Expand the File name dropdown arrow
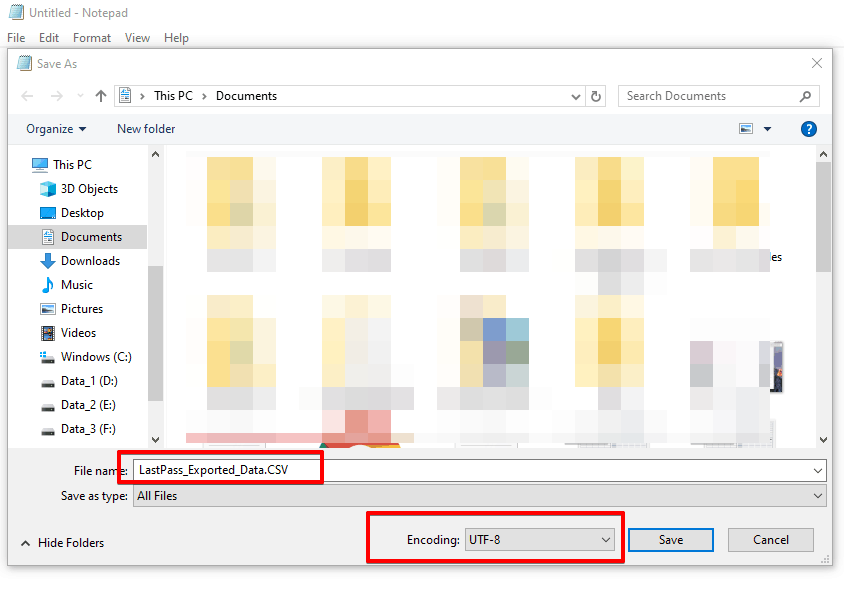Image resolution: width=844 pixels, height=594 pixels. (818, 471)
